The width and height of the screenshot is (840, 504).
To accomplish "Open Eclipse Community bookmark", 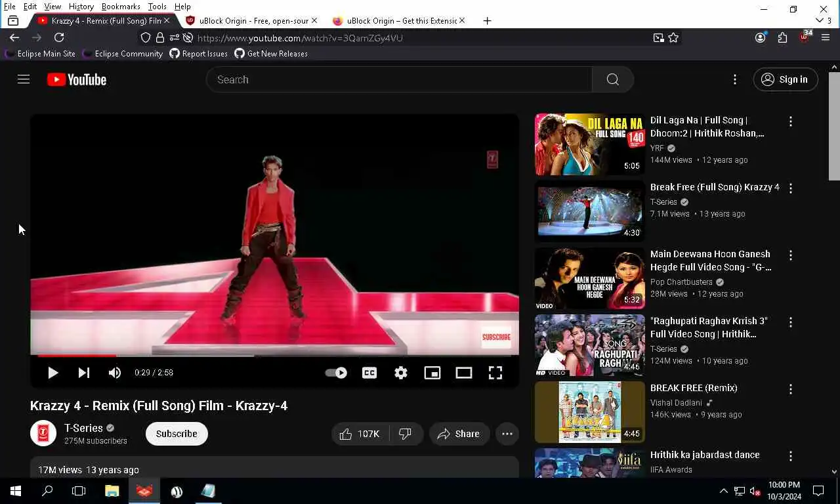I will click(122, 54).
